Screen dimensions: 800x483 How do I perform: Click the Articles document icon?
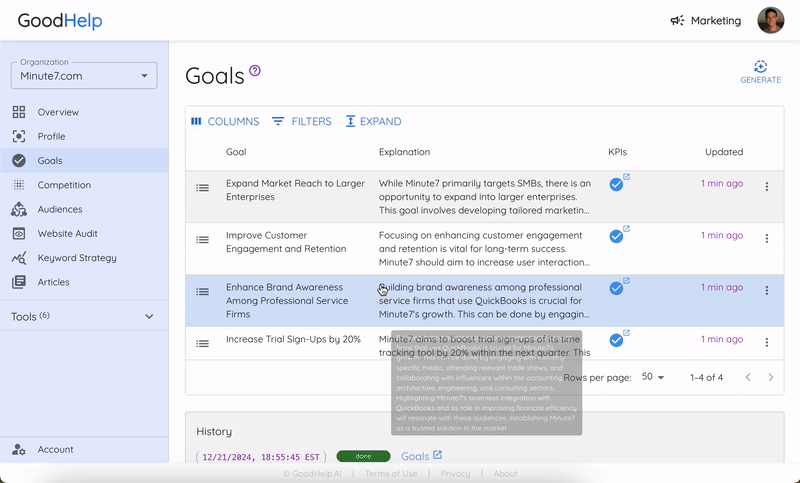[x=19, y=282]
